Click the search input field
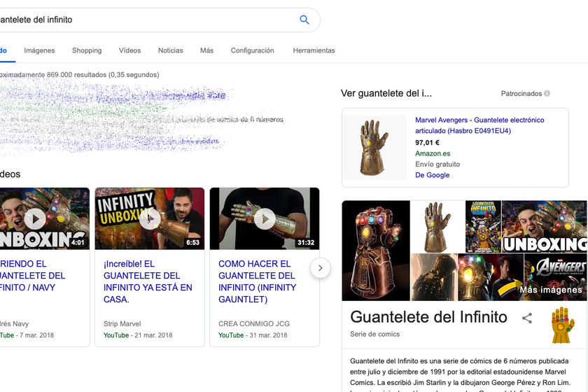588x392 pixels. pos(148,20)
